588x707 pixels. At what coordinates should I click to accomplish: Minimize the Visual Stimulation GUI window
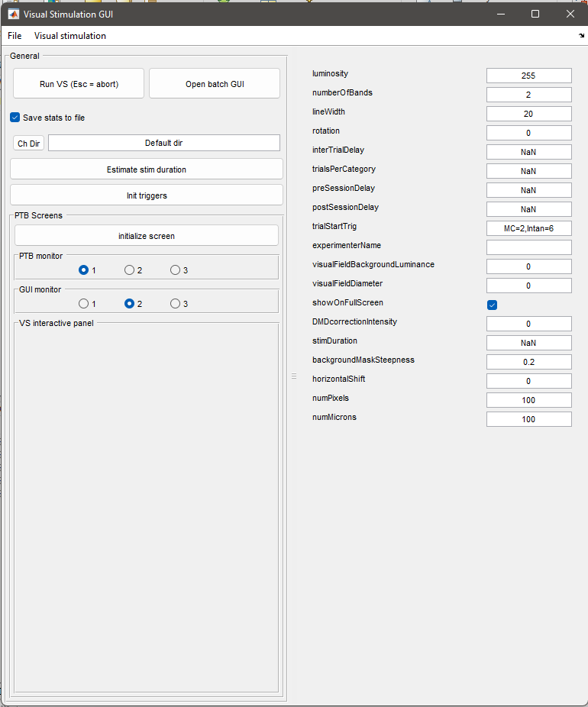500,14
